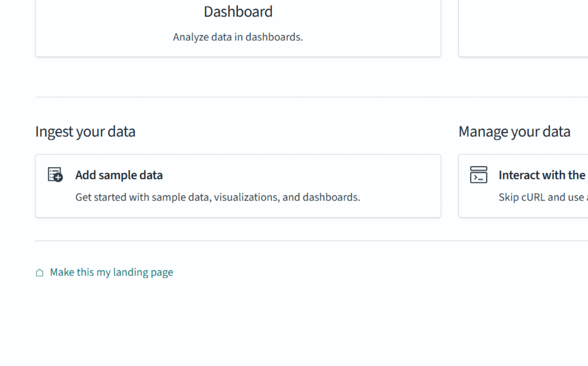Viewport: 588px width, 366px height.
Task: Click the Skip cURL description text
Action: [x=542, y=197]
